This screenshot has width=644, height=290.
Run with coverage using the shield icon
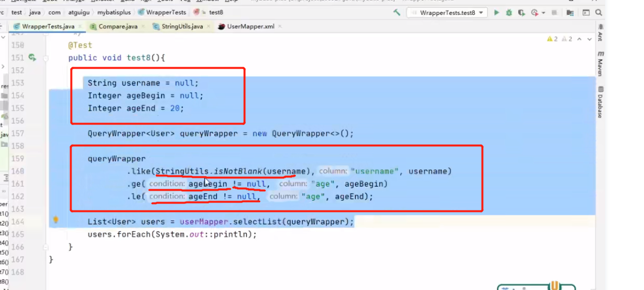(522, 13)
